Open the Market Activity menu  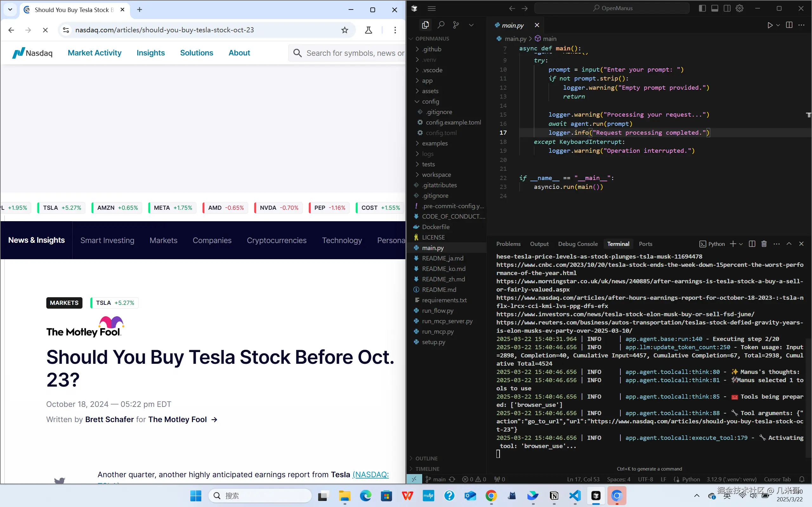(x=95, y=53)
